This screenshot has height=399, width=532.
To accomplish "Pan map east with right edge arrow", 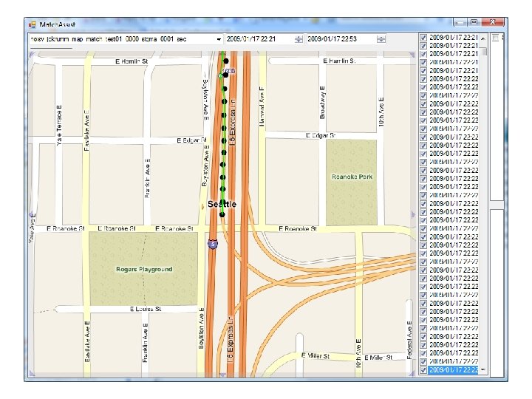I will (413, 214).
